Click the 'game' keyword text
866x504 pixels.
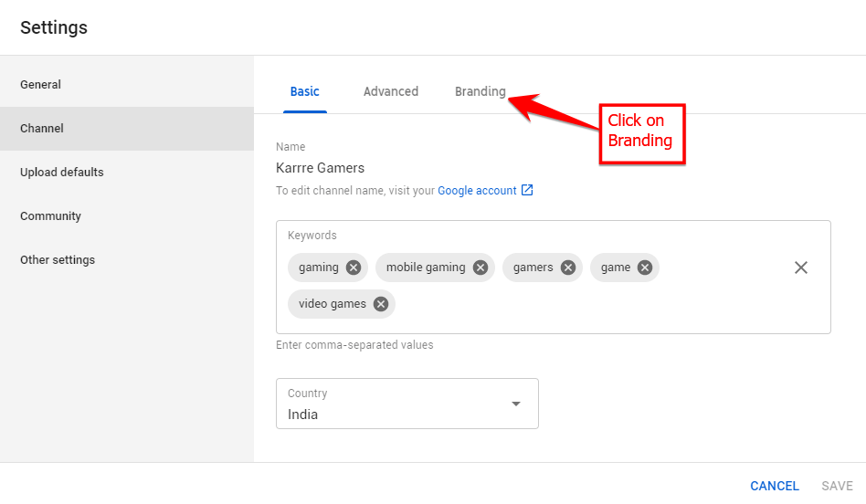[616, 268]
